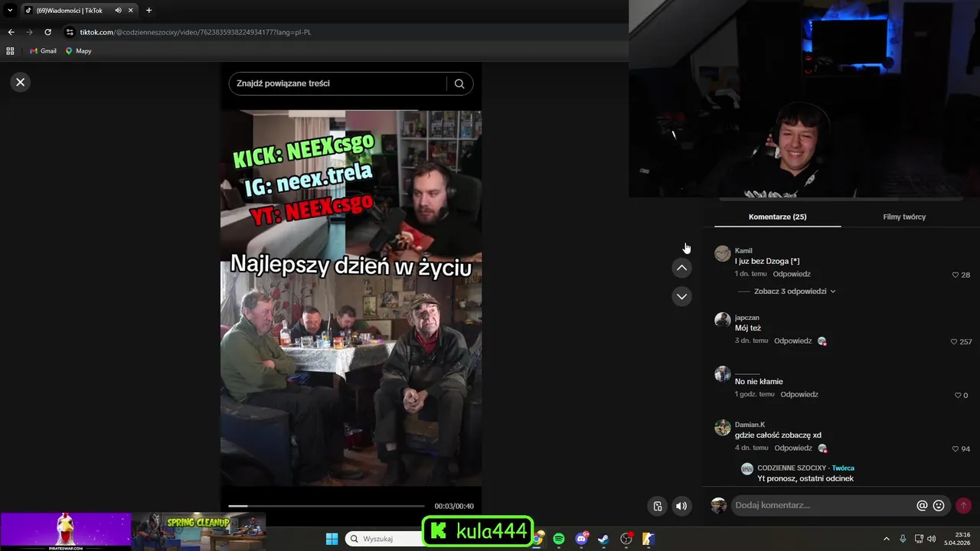Screen dimensions: 980x551
Task: Open Spotify from the taskbar
Action: 559,539
